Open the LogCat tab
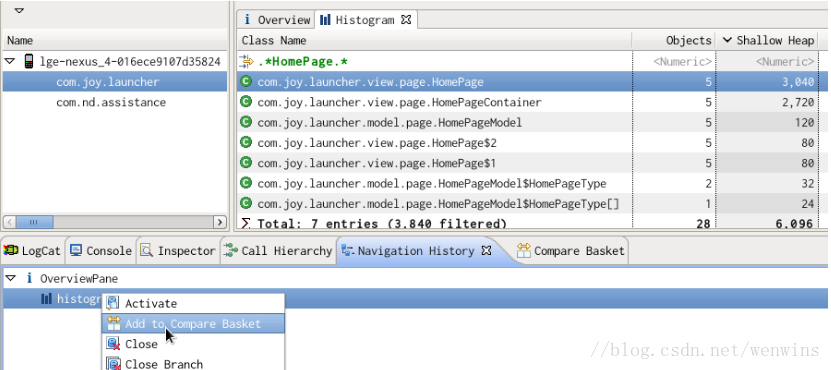This screenshot has height=370, width=831. pyautogui.click(x=32, y=251)
